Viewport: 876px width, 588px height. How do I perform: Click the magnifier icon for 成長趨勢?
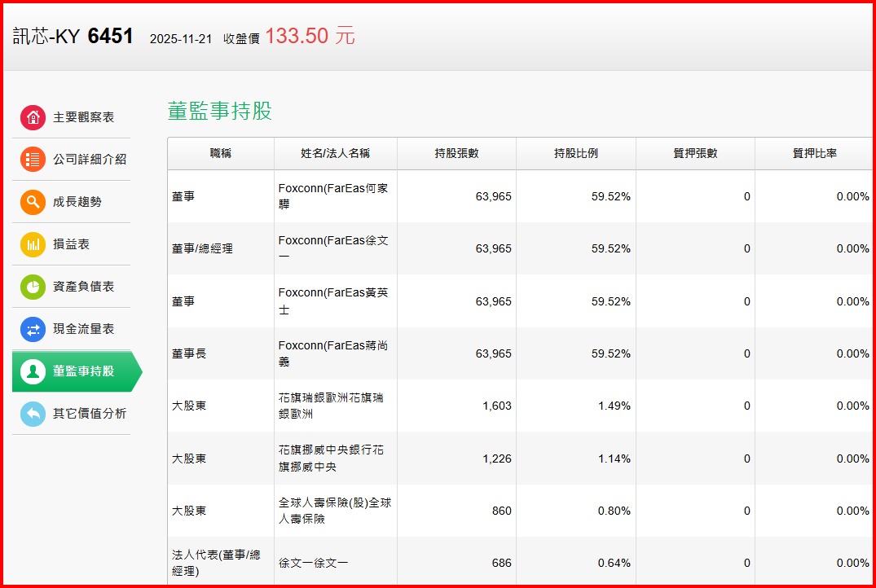(33, 202)
